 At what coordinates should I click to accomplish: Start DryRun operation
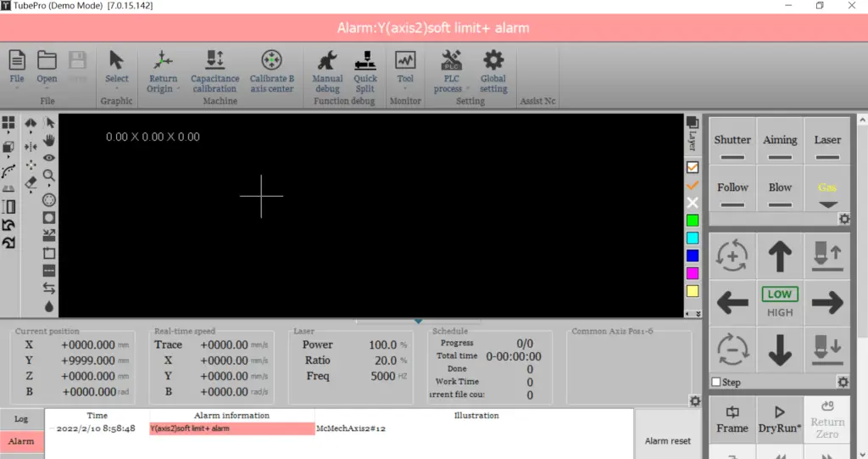pos(779,420)
